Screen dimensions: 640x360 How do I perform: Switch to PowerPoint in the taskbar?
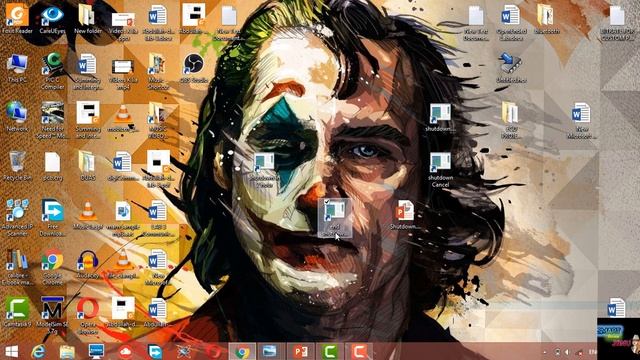click(300, 351)
